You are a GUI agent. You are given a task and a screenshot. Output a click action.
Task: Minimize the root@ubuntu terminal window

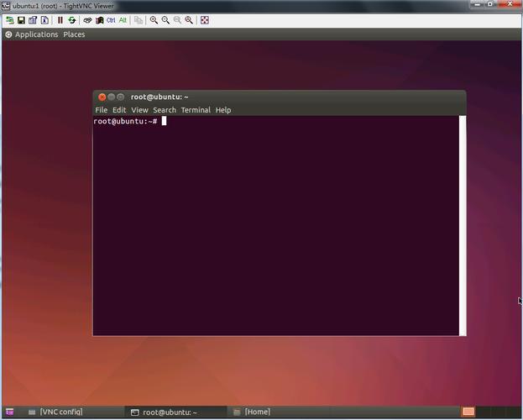(x=112, y=97)
